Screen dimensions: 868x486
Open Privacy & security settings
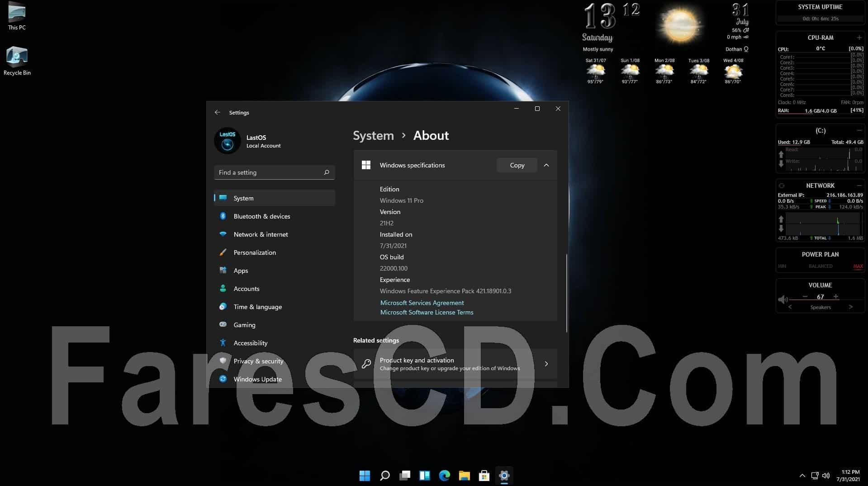pyautogui.click(x=274, y=361)
